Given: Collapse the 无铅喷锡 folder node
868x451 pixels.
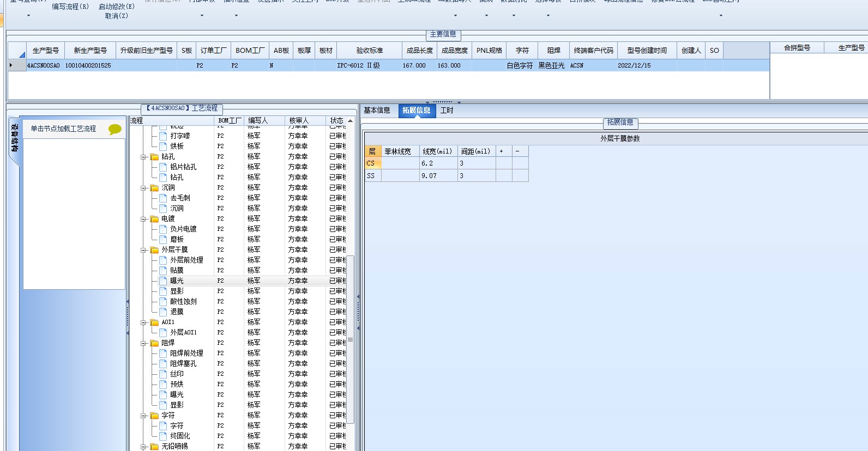Looking at the screenshot, I should coord(143,447).
